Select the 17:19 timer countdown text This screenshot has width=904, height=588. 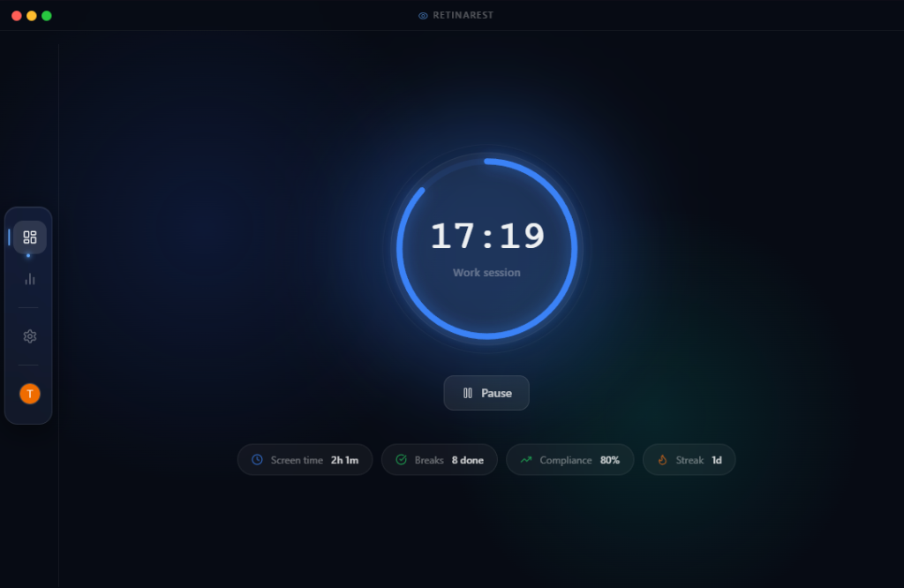(x=487, y=236)
